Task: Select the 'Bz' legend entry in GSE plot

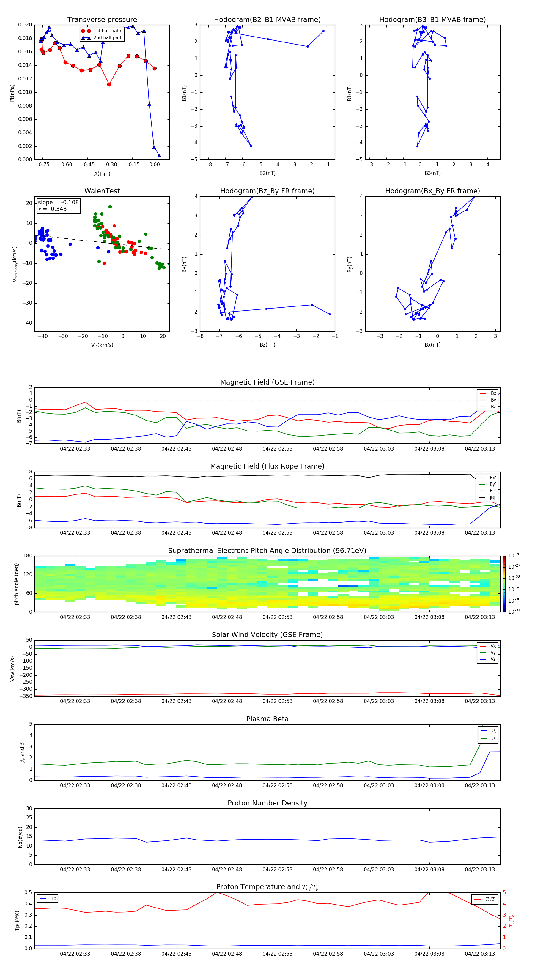Action: [488, 407]
